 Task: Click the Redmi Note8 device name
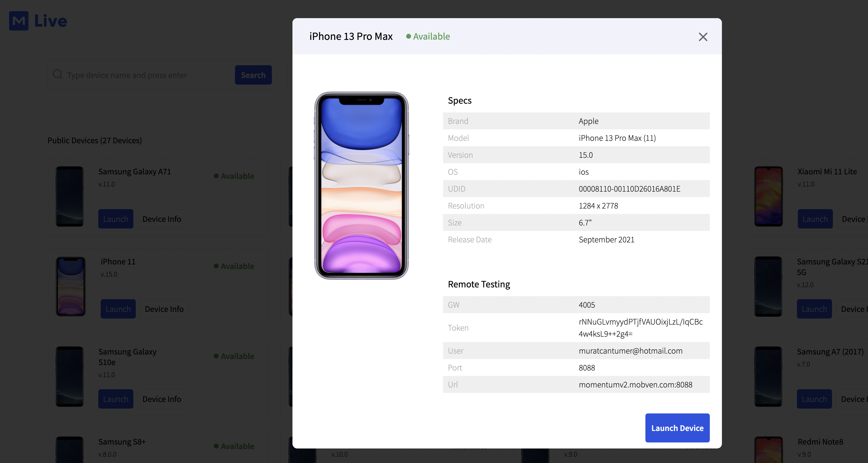coord(820,442)
